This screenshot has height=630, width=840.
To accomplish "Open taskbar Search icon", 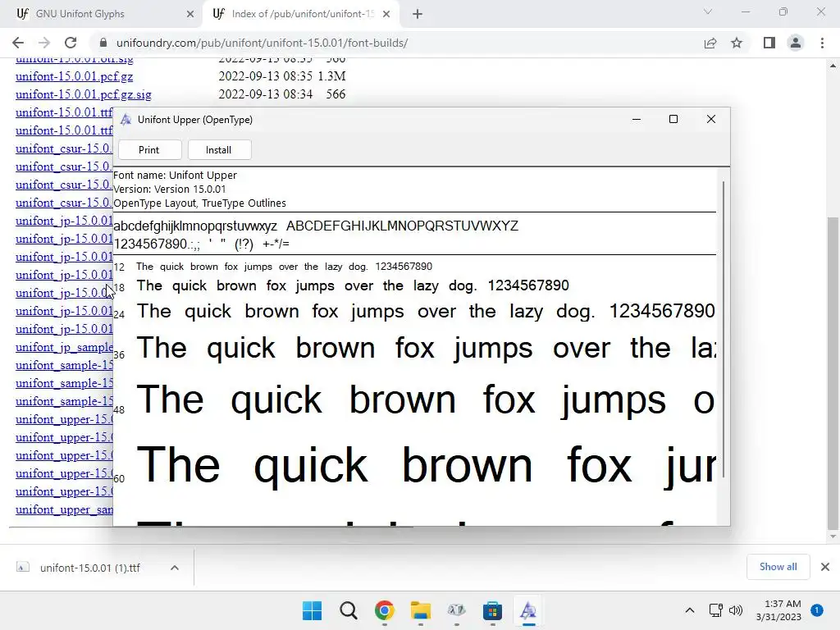I will (348, 610).
